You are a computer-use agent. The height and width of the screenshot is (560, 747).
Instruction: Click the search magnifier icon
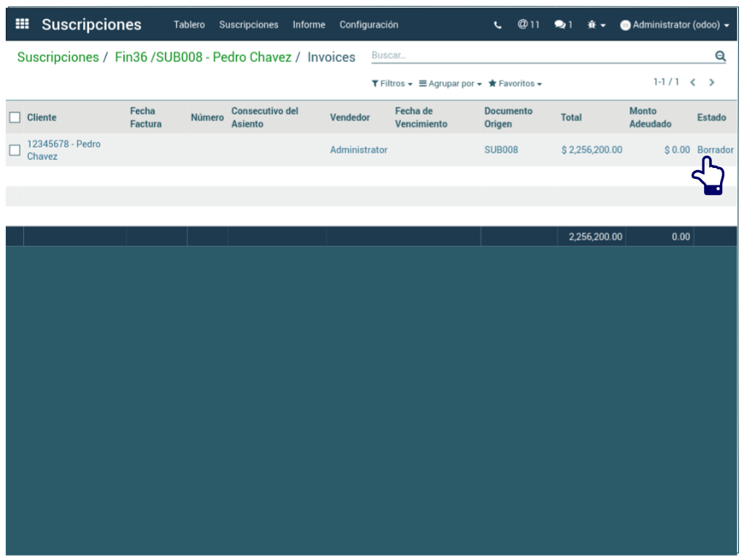click(x=720, y=56)
